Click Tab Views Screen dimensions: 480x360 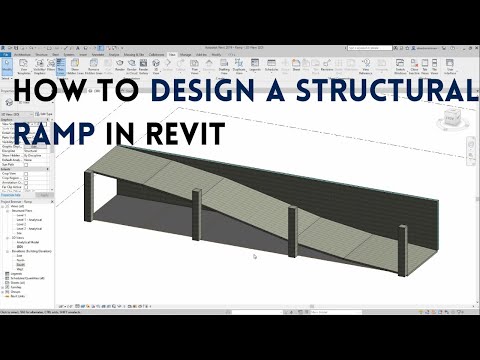425,67
